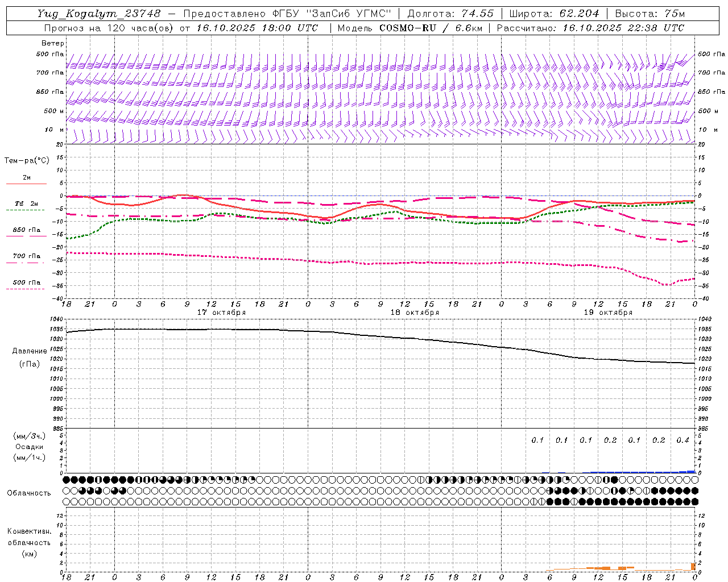The height and width of the screenshot is (582, 728).
Task: Click the (мм/1ч.) unit label
Action: [x=30, y=458]
